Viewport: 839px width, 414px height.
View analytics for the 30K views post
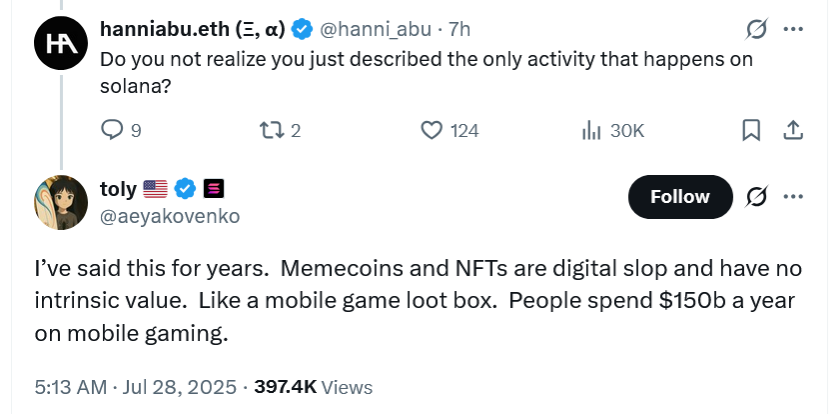coord(590,130)
